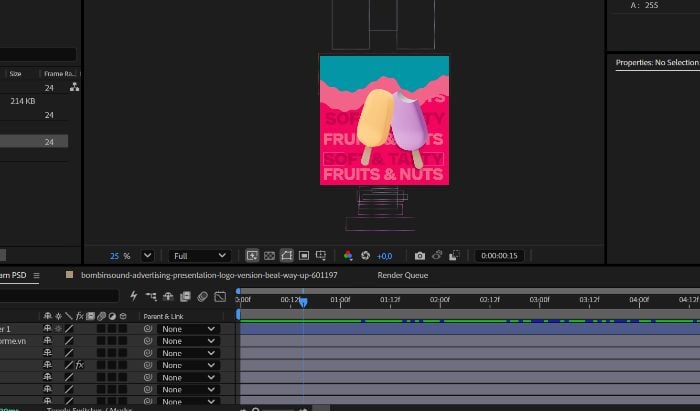Image resolution: width=700 pixels, height=411 pixels.
Task: Click the Collapse Transformations column header icon
Action: pyautogui.click(x=58, y=316)
